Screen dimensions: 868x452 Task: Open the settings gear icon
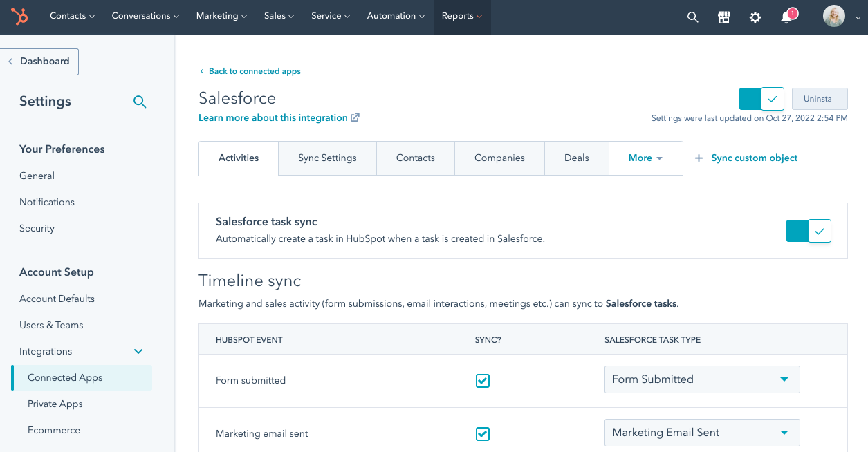tap(755, 17)
